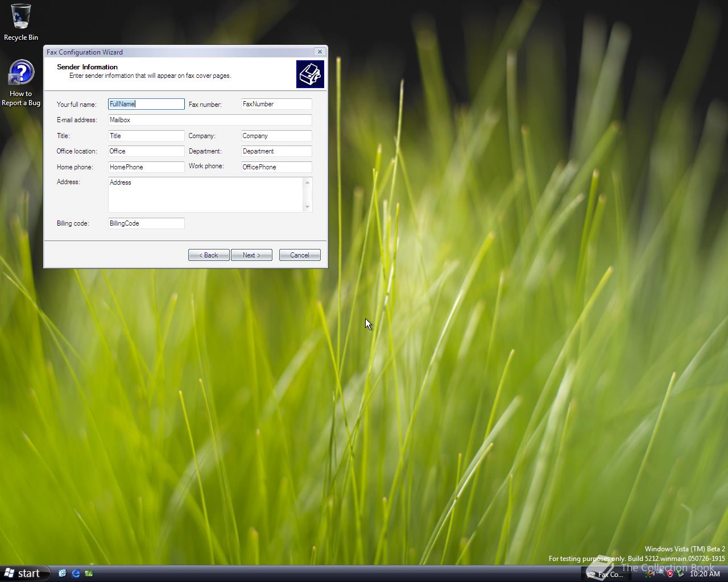The image size is (728, 582).
Task: Select the Fax Co... taskbar button
Action: coord(606,574)
